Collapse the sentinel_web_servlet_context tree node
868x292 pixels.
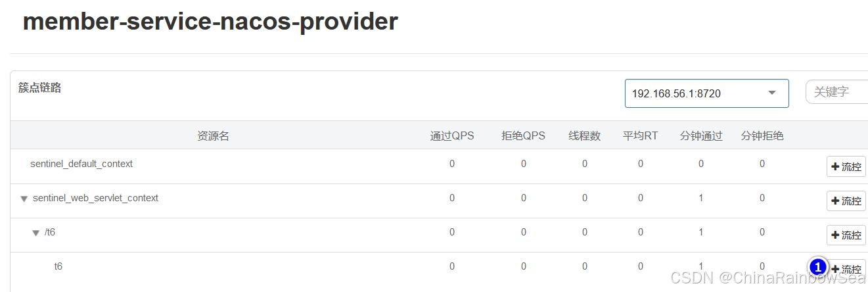(x=24, y=199)
